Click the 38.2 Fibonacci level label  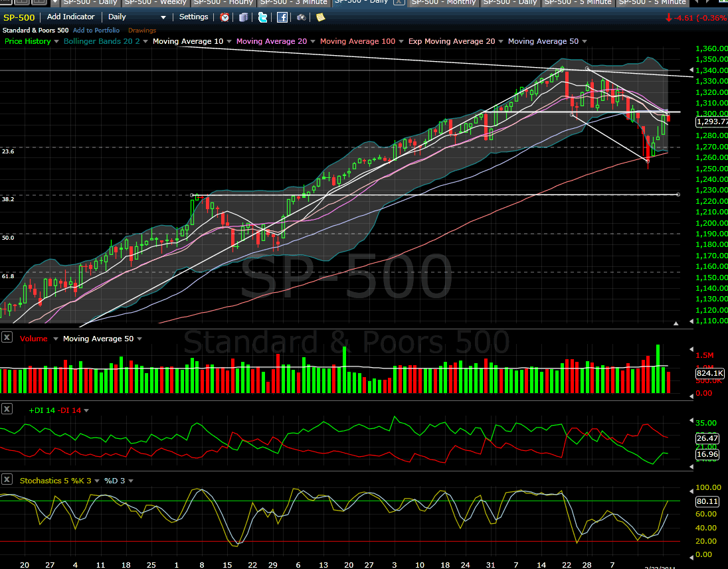point(8,199)
